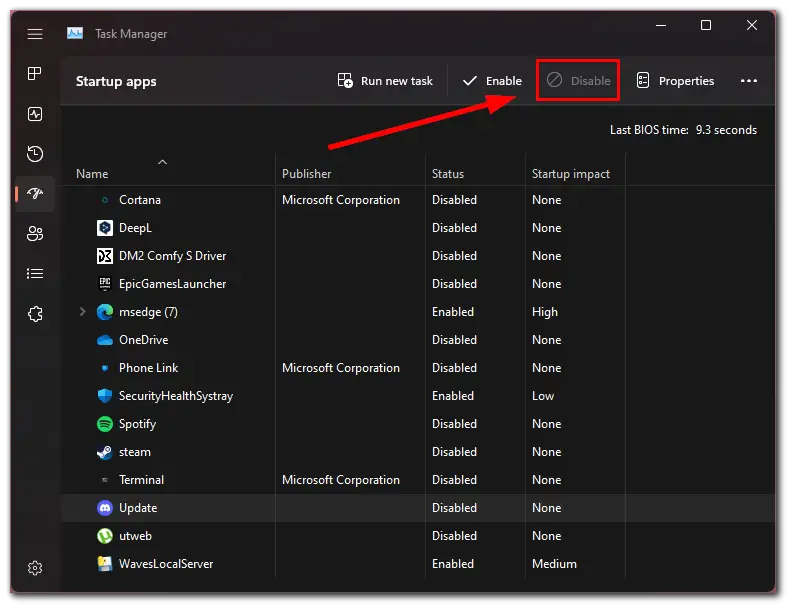Screen dimensions: 794x611
Task: Select the Update row name
Action: pos(138,508)
